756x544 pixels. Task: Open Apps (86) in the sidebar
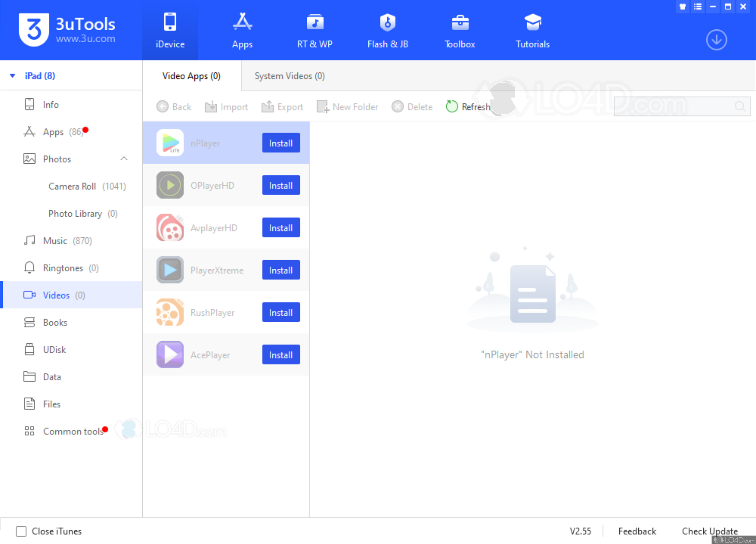coord(71,132)
